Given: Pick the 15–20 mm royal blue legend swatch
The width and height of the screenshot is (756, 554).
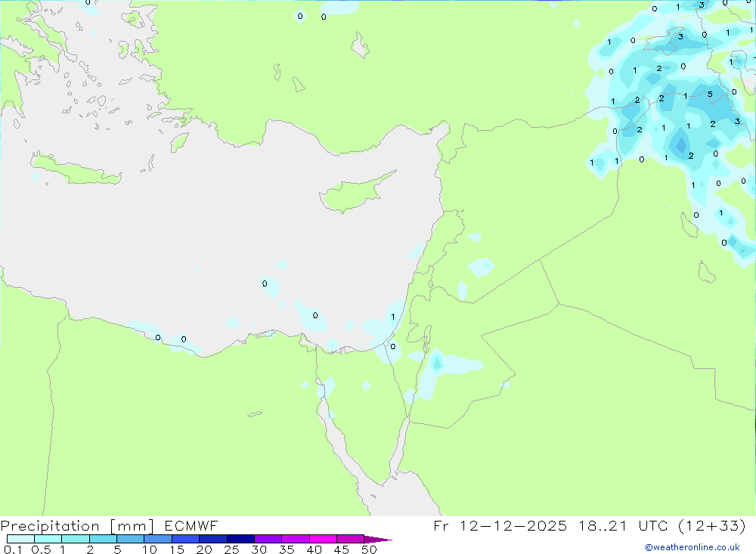Looking at the screenshot, I should 185,539.
